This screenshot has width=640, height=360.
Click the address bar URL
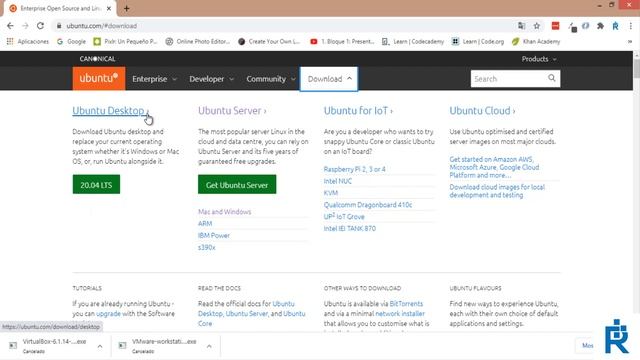[101, 26]
